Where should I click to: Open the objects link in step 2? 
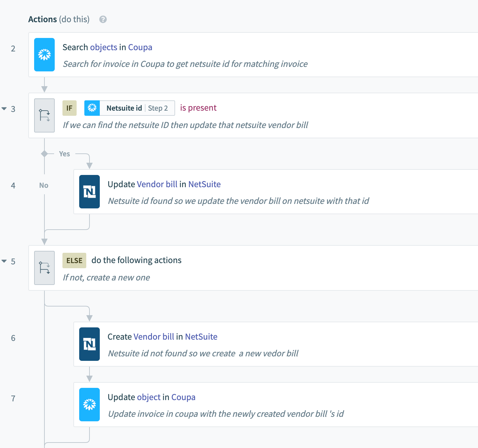point(104,47)
